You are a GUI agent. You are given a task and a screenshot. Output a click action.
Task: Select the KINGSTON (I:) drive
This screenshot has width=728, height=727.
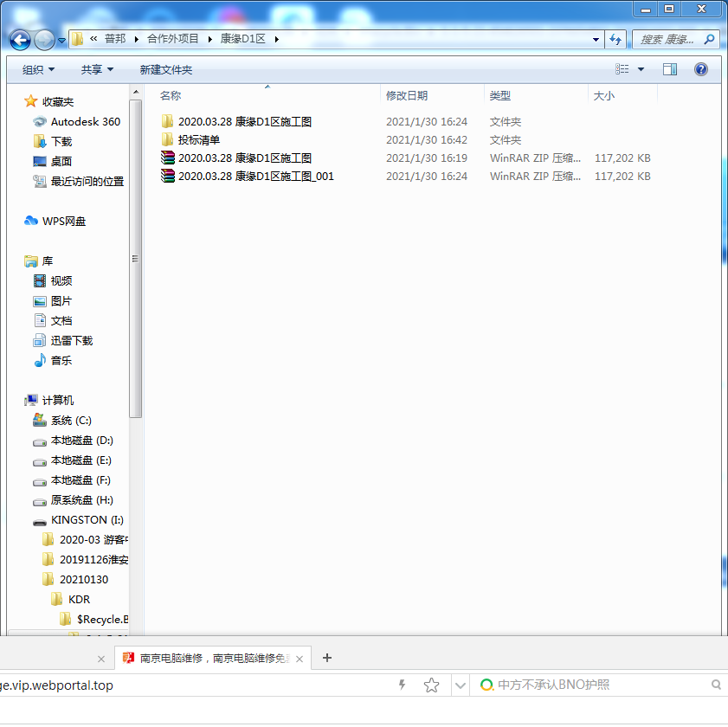(x=87, y=520)
